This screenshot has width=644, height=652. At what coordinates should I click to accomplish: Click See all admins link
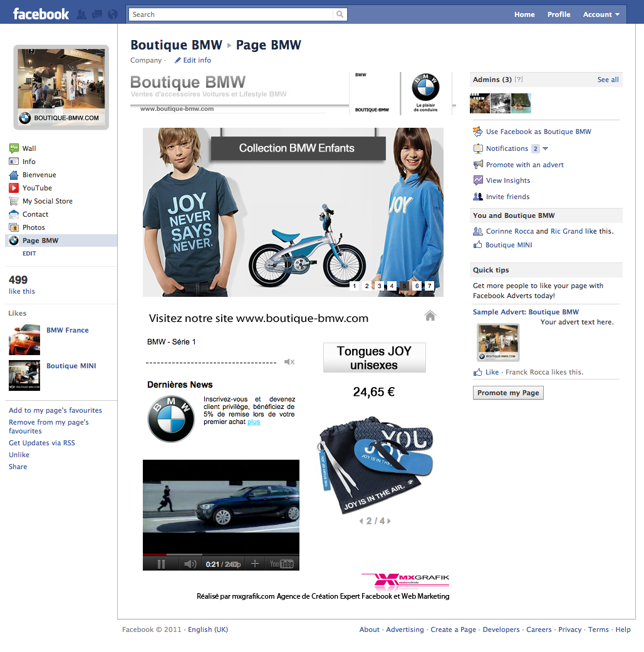click(x=608, y=80)
